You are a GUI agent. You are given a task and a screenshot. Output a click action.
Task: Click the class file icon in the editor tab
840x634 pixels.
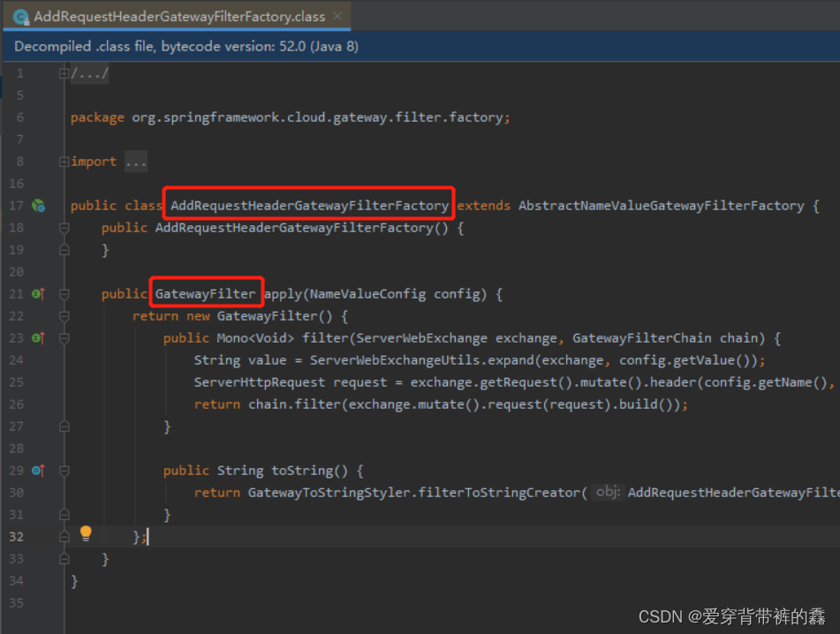(x=20, y=17)
